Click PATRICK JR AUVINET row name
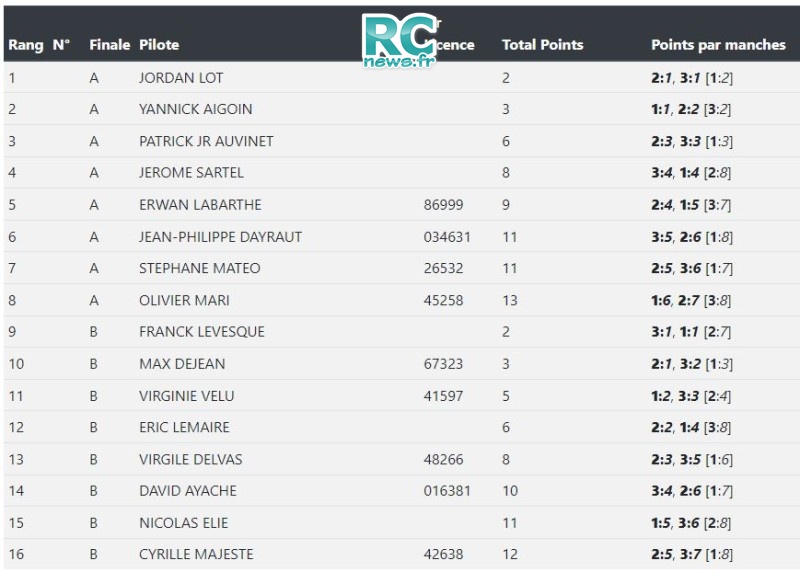 click(x=206, y=141)
